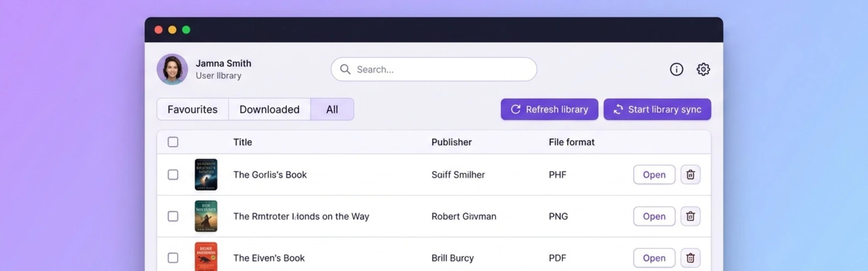Open The Gorlis's Book
The width and height of the screenshot is (868, 271).
(654, 175)
